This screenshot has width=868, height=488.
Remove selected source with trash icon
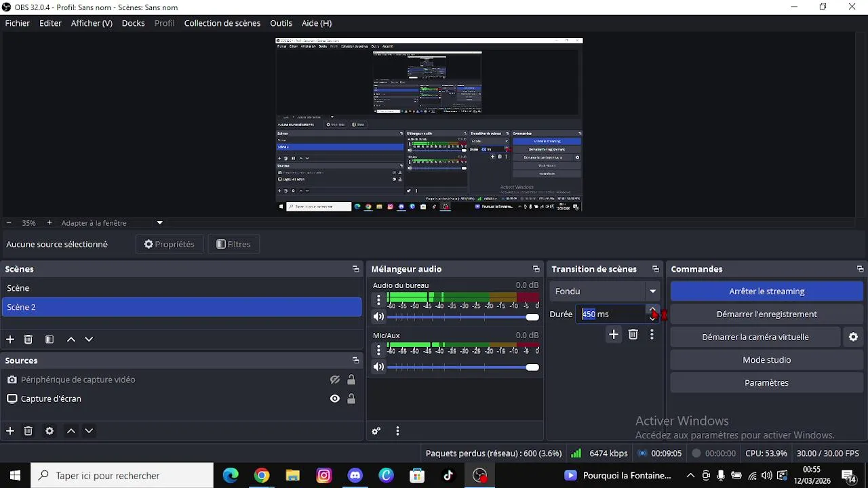(28, 431)
